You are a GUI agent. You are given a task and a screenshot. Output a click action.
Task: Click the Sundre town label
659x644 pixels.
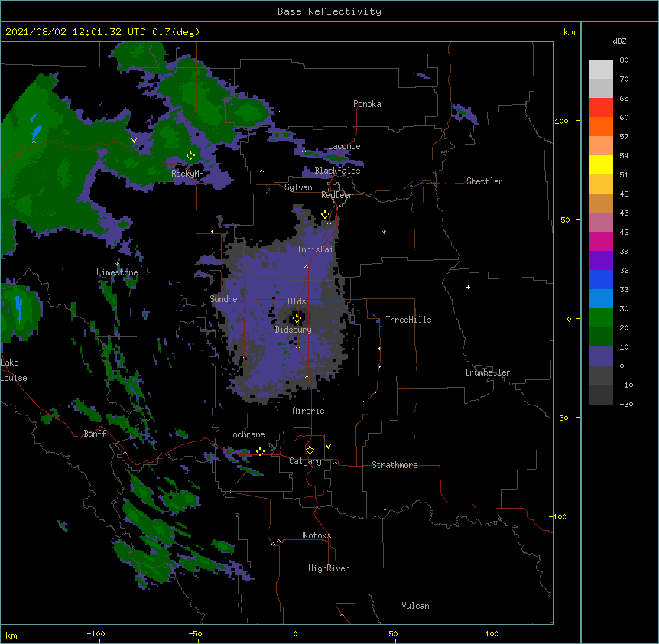223,299
